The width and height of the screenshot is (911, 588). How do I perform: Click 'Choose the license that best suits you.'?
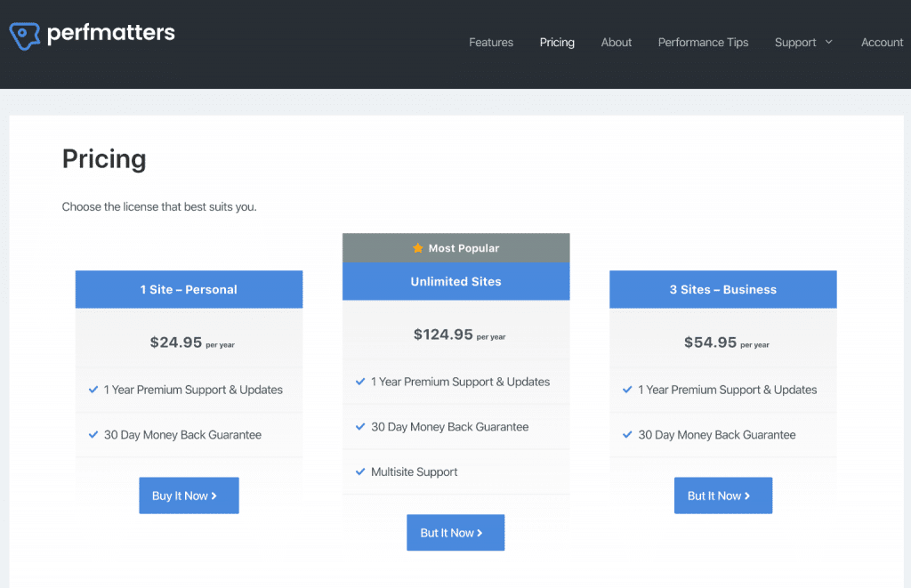[x=159, y=207]
